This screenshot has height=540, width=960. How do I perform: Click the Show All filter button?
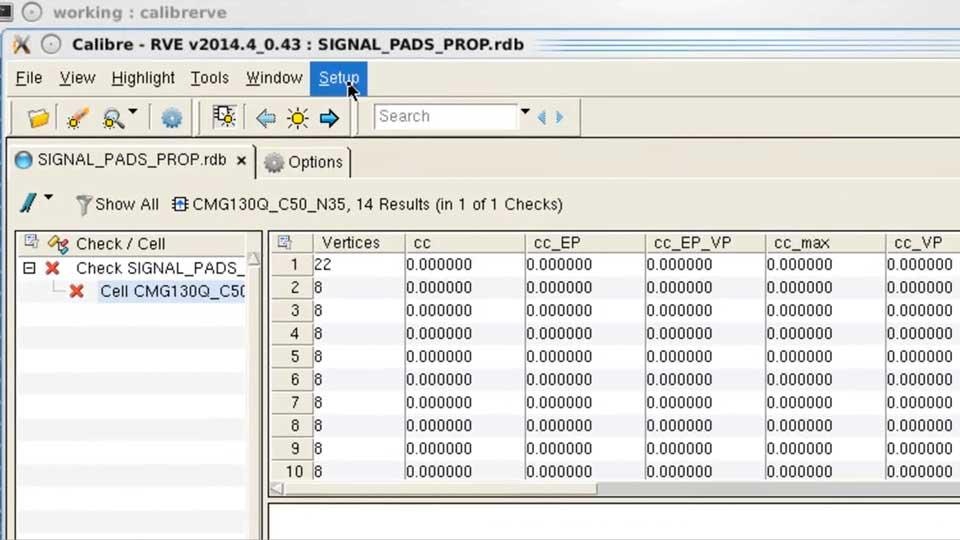(118, 204)
